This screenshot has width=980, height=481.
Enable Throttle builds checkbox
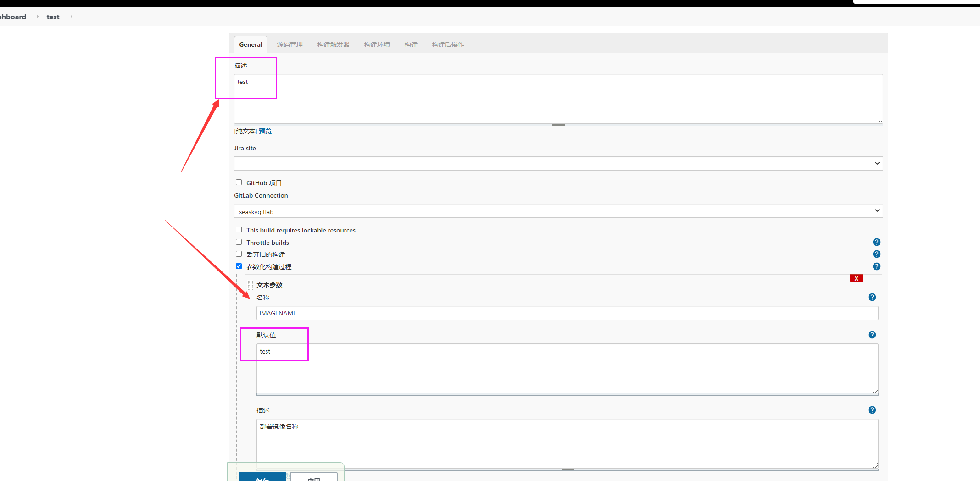(x=239, y=242)
